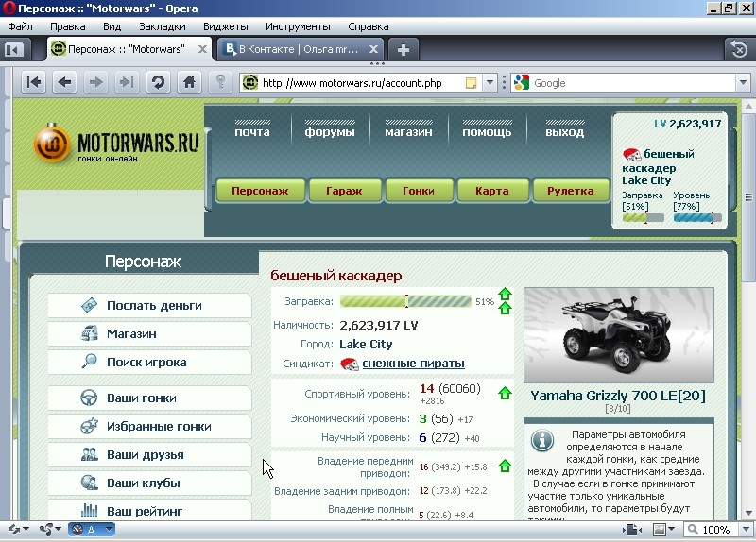Screen dimensions: 756x542
Task: Open the Рулетка section
Action: pos(571,191)
